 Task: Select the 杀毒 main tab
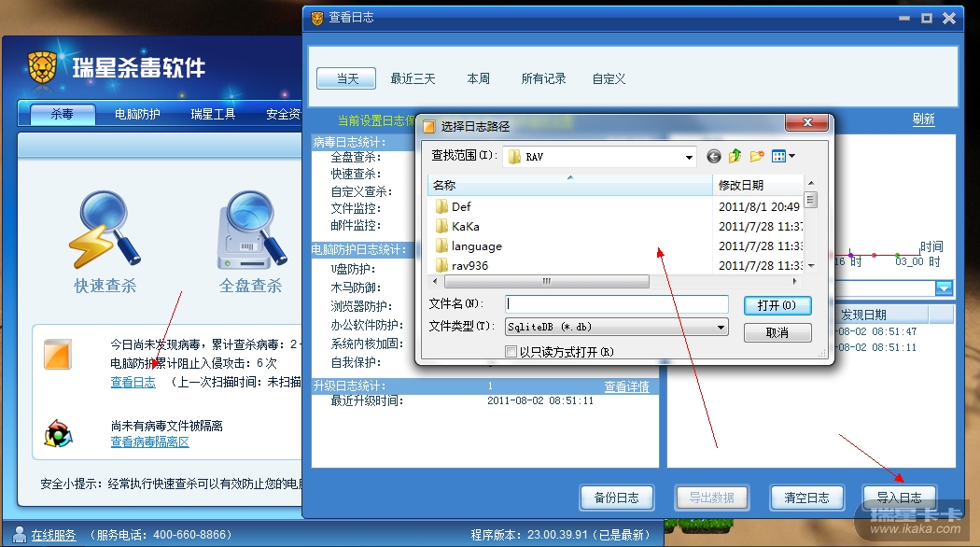point(63,114)
